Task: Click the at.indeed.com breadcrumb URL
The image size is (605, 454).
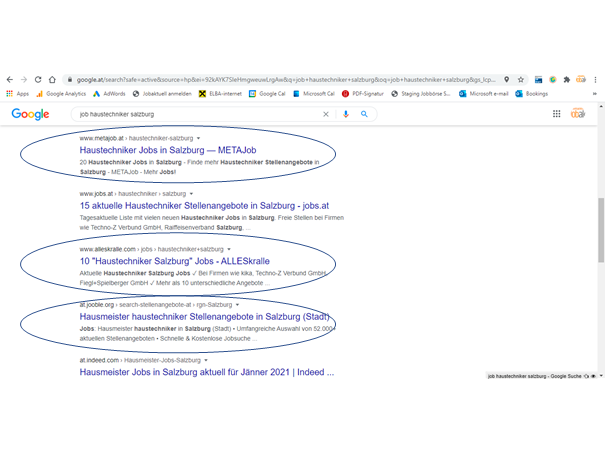Action: [x=140, y=360]
